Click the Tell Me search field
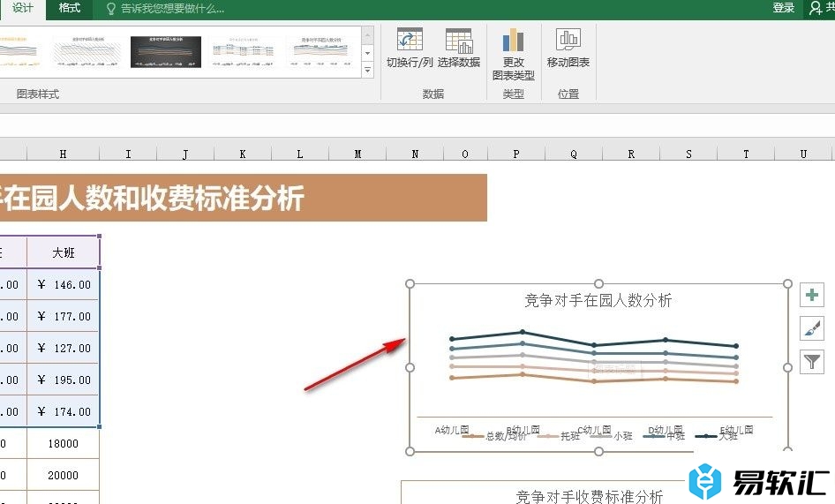 [172, 9]
